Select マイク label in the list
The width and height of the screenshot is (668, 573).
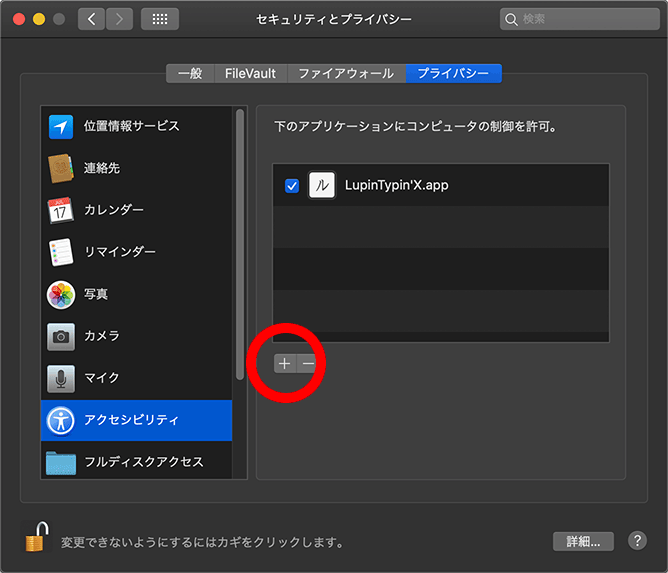[x=102, y=377]
